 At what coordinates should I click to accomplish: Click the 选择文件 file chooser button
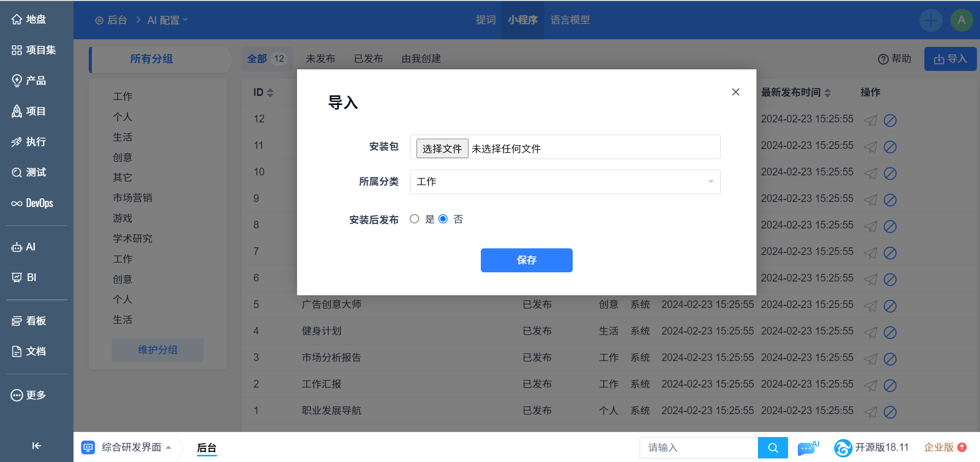pos(442,148)
